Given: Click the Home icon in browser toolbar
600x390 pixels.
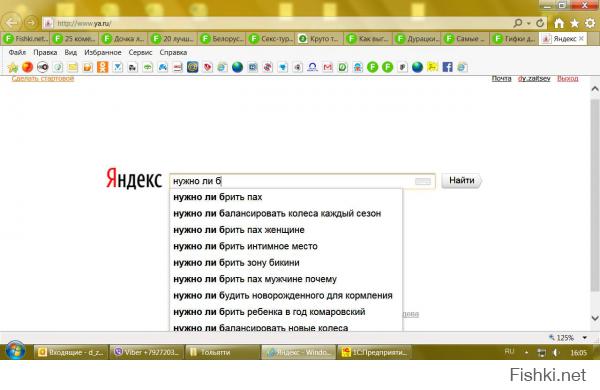Looking at the screenshot, I should pyautogui.click(x=559, y=23).
